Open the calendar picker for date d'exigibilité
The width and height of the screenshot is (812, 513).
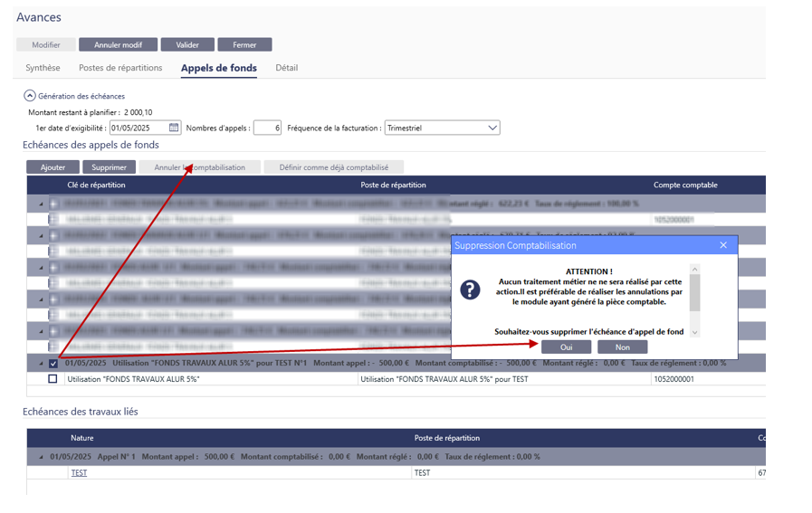click(174, 128)
